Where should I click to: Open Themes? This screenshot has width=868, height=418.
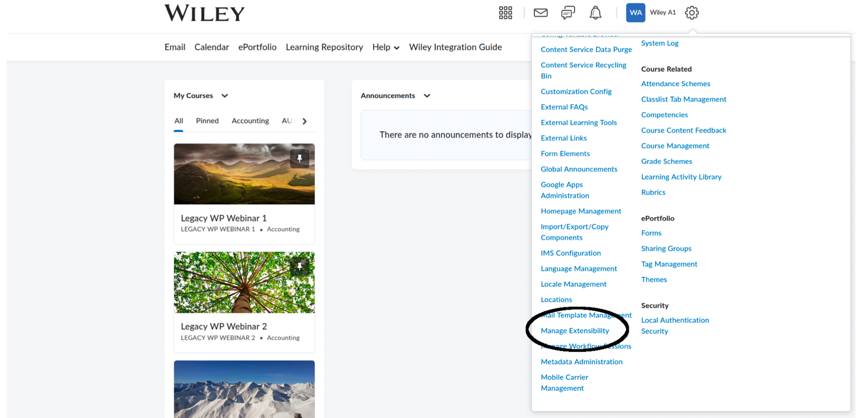[654, 280]
